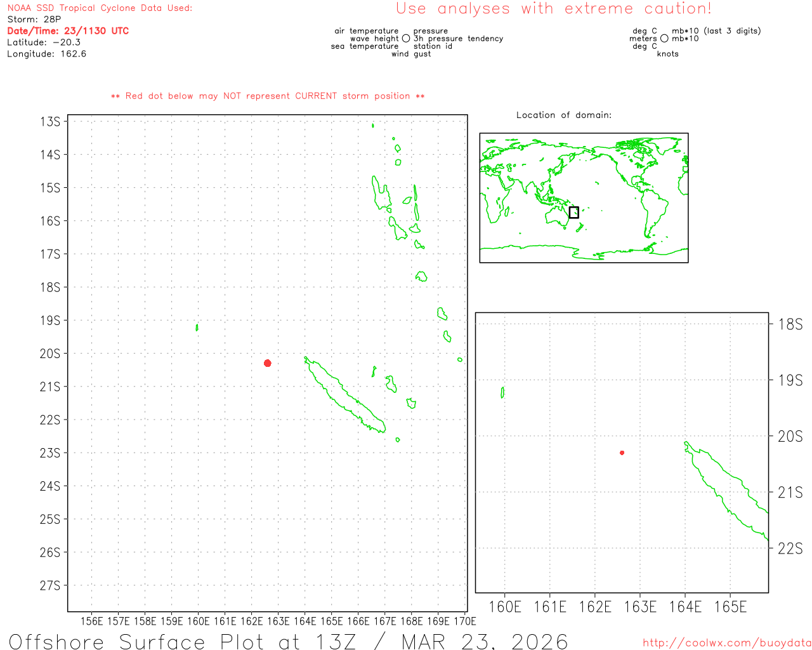
Task: Click the red storm dot on main map
Action: click(x=268, y=363)
